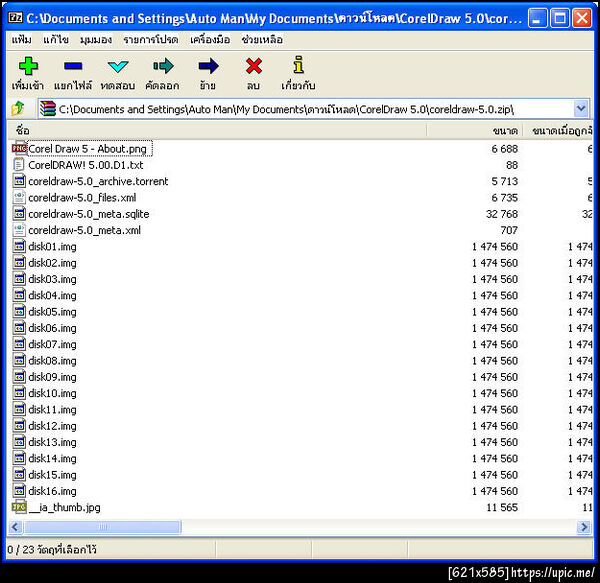Select file name disk12.img
Screen dimensions: 600x583
point(52,426)
